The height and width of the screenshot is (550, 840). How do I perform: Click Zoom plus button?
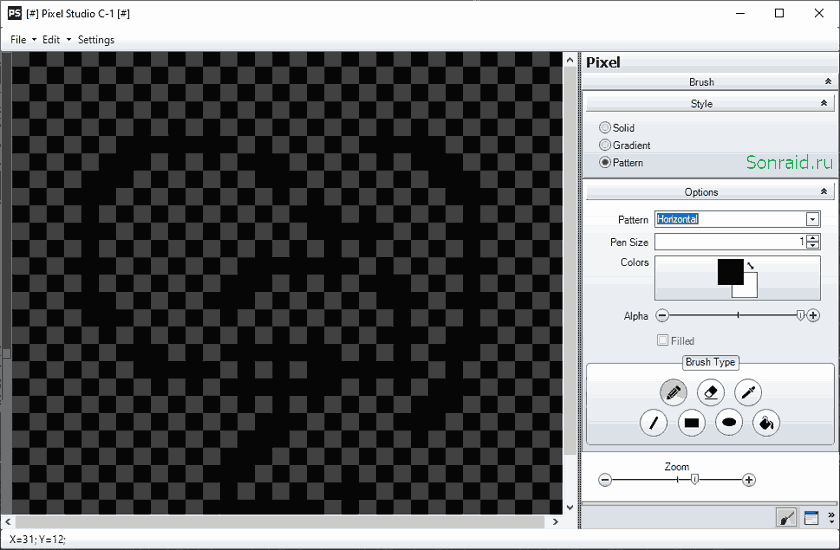click(x=749, y=480)
